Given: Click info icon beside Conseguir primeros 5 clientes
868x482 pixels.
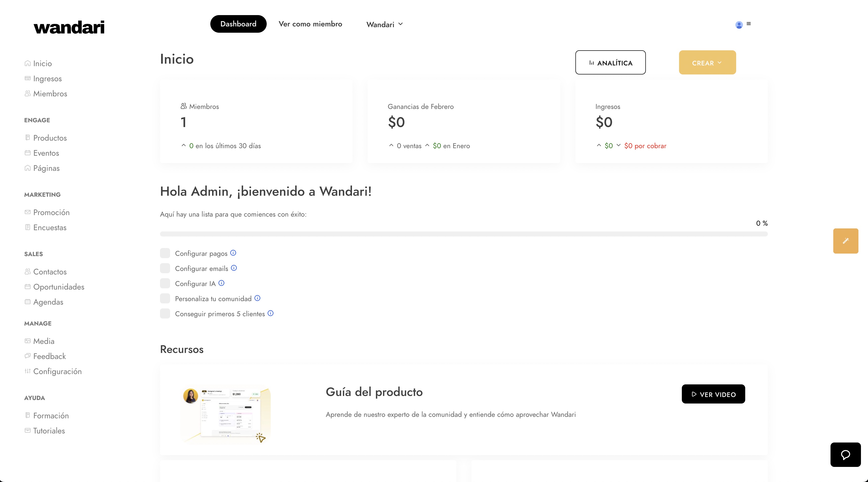Looking at the screenshot, I should tap(270, 313).
